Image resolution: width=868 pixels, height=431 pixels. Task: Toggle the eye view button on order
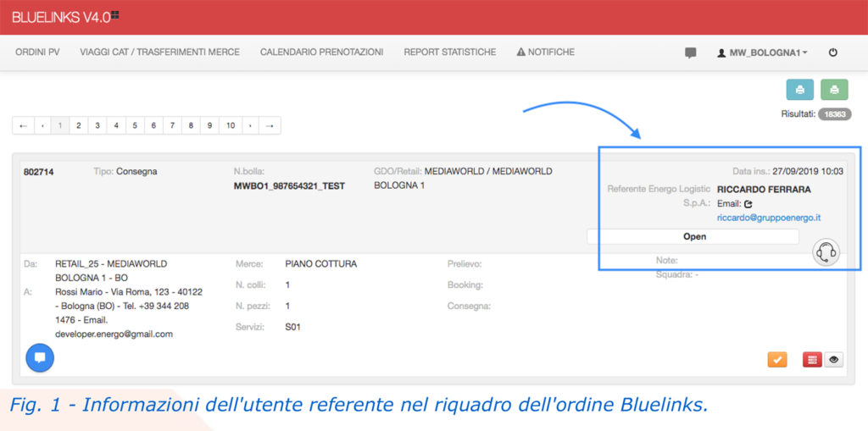(834, 359)
